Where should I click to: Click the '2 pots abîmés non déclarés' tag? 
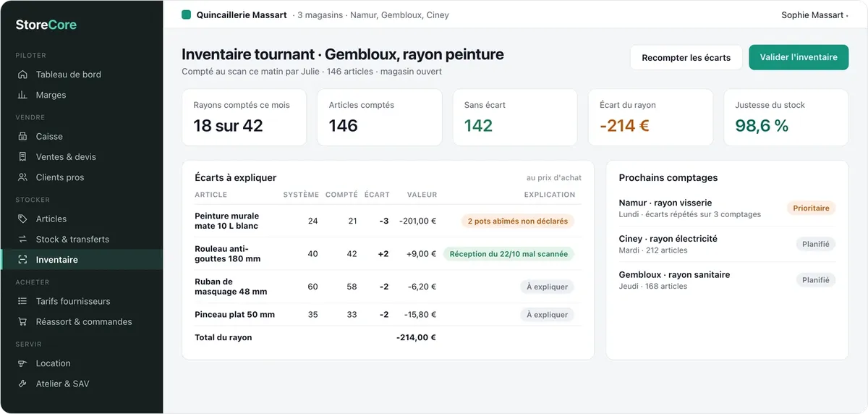[518, 221]
